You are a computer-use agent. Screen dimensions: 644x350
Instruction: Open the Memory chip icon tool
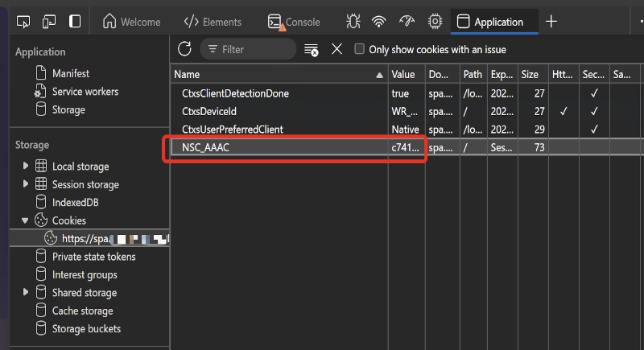435,22
